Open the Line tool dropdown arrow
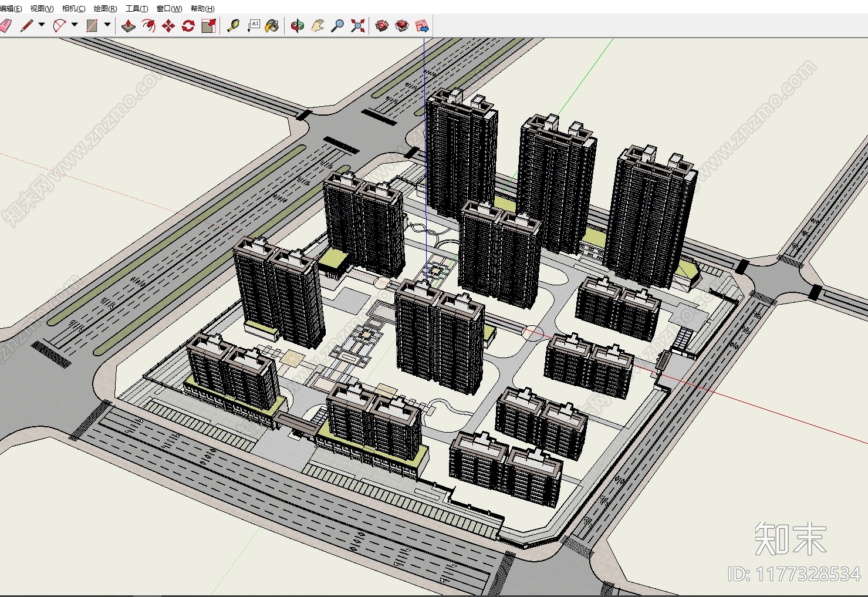The height and width of the screenshot is (597, 868). tap(42, 25)
